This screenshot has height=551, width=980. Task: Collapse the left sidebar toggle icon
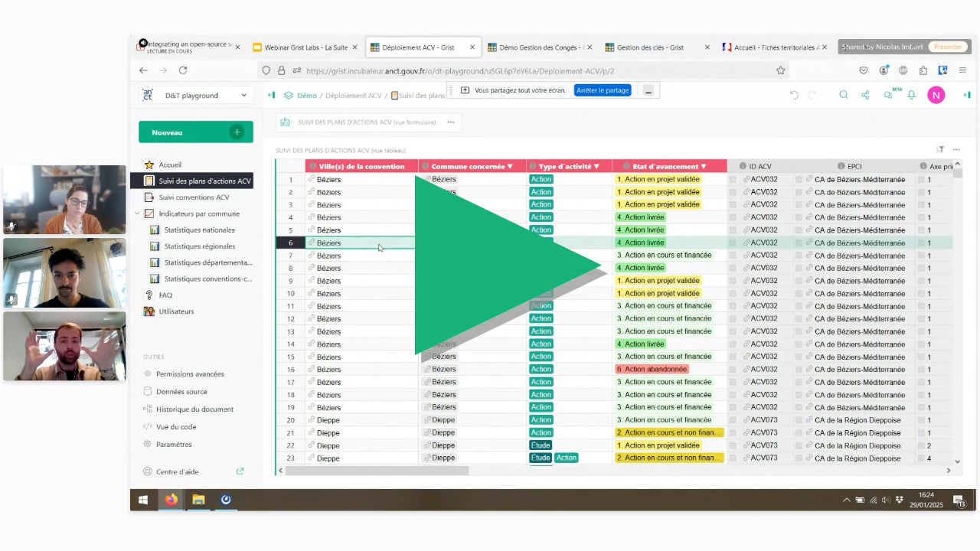click(271, 96)
